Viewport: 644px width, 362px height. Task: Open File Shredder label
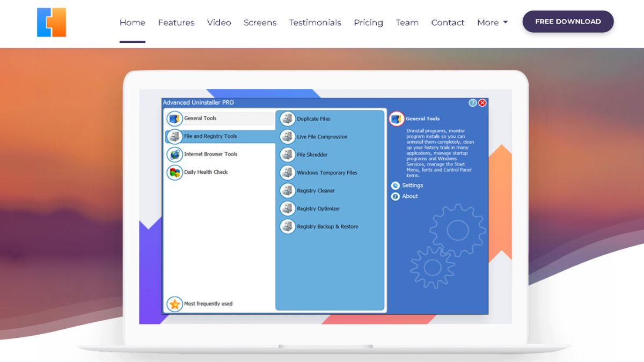click(x=312, y=155)
